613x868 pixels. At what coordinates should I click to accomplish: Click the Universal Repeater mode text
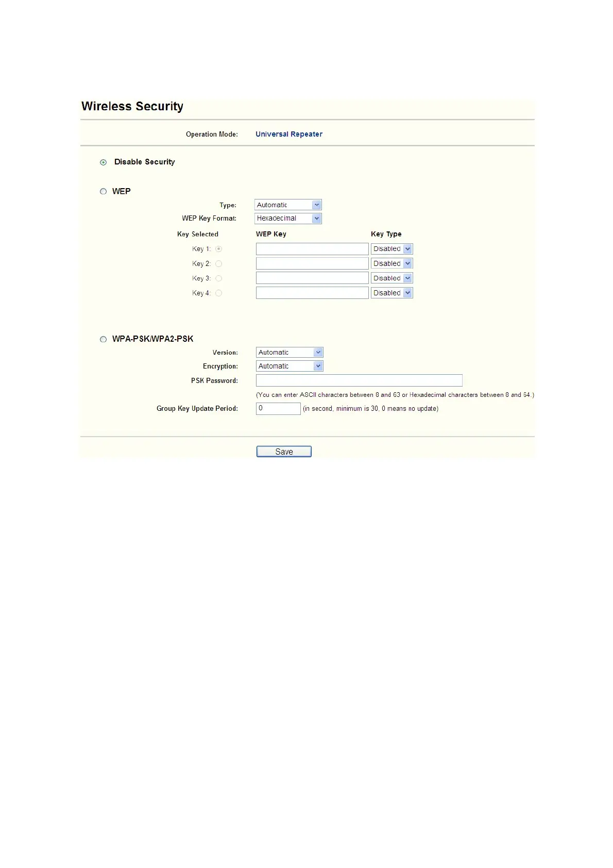(x=289, y=134)
